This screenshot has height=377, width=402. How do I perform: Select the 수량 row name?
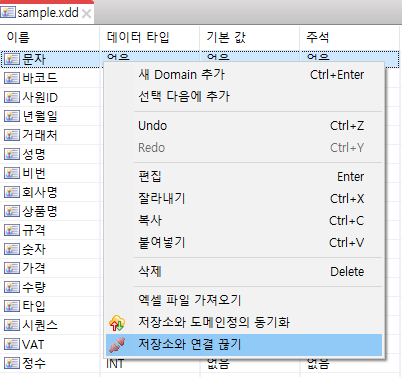click(x=34, y=287)
